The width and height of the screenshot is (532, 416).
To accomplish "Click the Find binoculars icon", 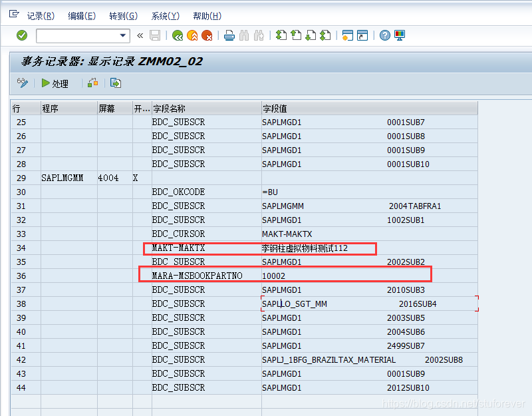I will [244, 35].
